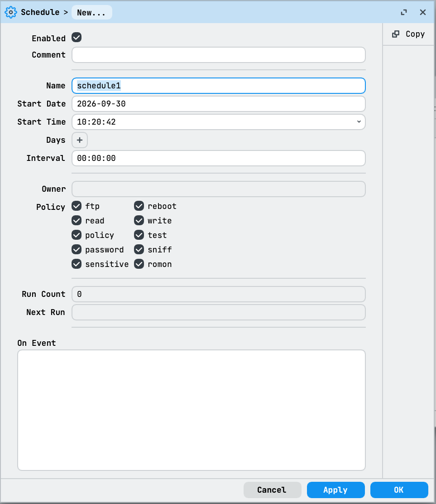Click the Name field with schedule1
436x504 pixels.
(x=219, y=86)
